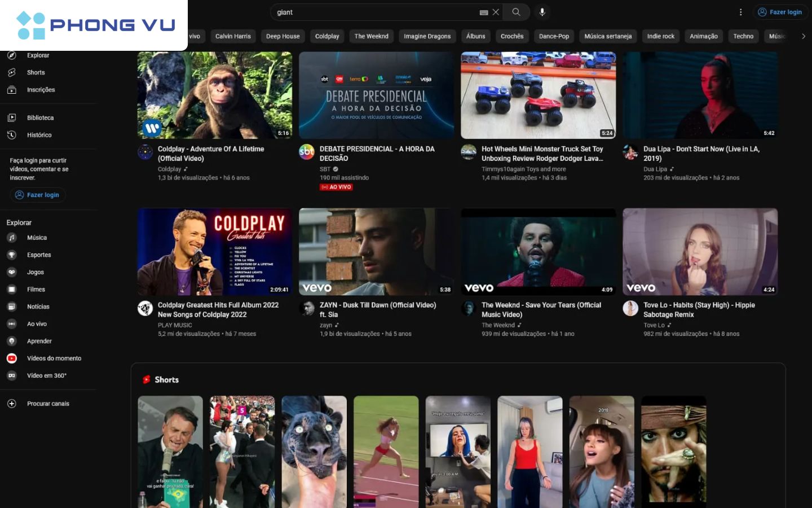Click the AO VIVO live badge
This screenshot has height=508, width=812.
(x=337, y=187)
